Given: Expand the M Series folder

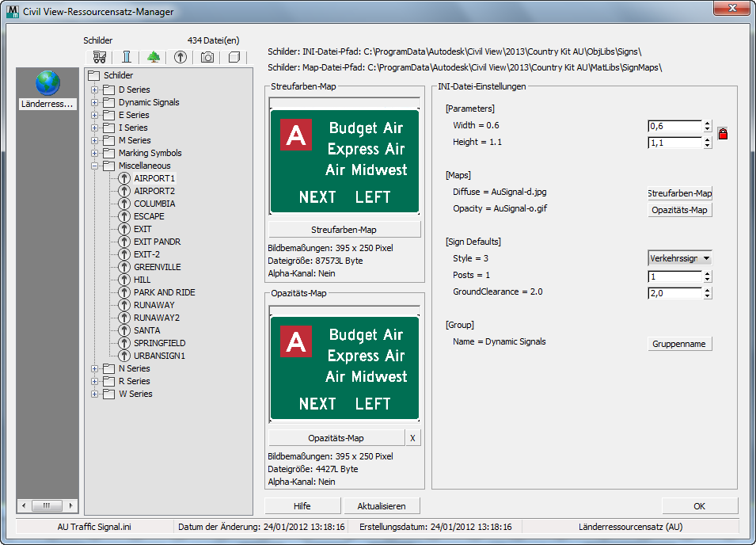Looking at the screenshot, I should click(94, 140).
